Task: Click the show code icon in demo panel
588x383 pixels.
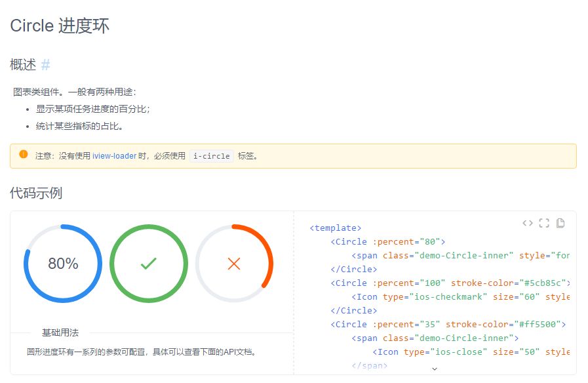Action: [x=528, y=223]
